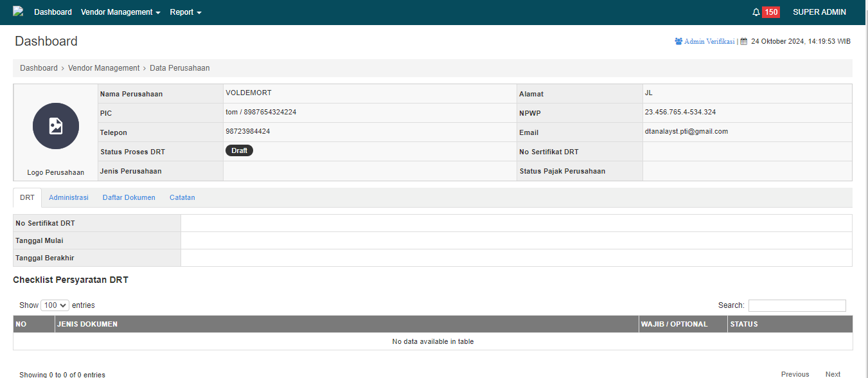The width and height of the screenshot is (868, 378).
Task: Click the red 150 notification badge
Action: (771, 12)
